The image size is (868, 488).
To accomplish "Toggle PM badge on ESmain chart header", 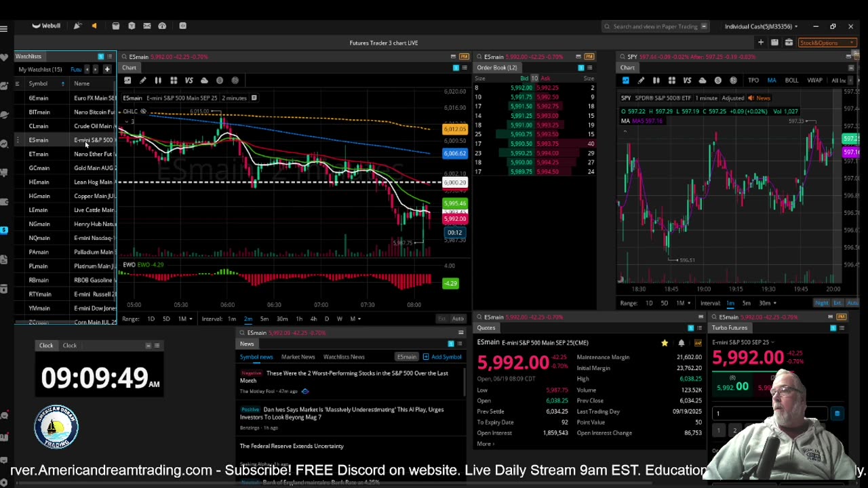I will click(464, 57).
